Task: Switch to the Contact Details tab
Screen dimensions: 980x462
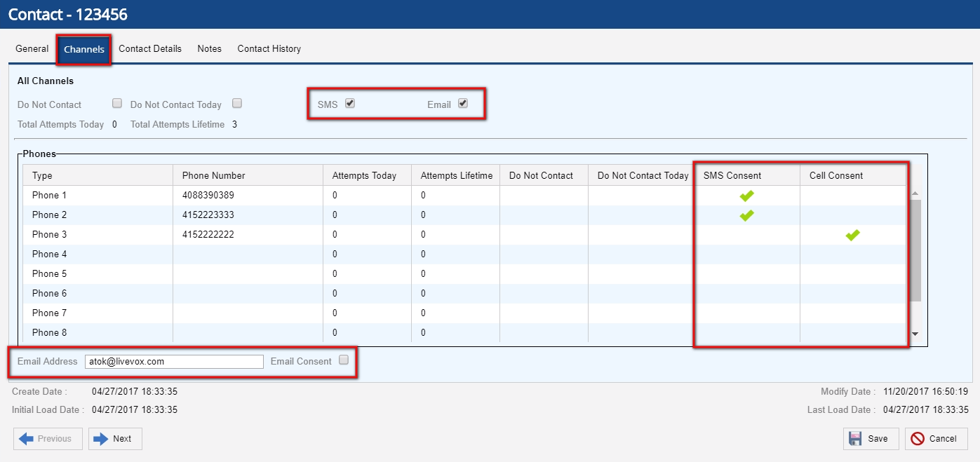Action: [x=150, y=49]
